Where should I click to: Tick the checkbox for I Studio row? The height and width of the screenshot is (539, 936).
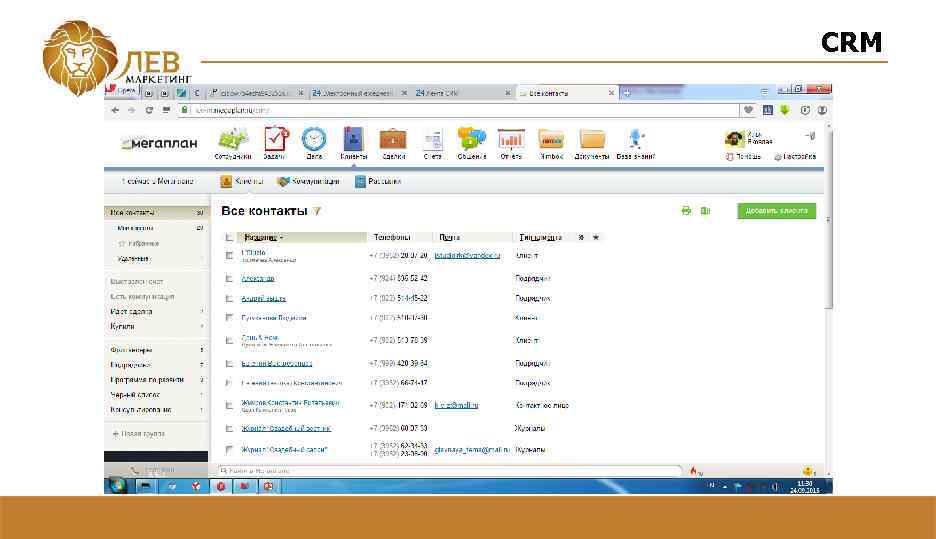[x=229, y=255]
